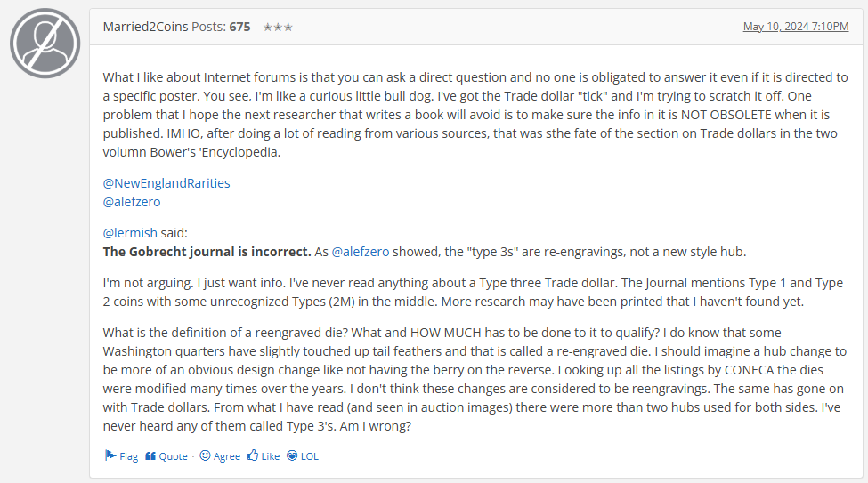Click the thumbs-up Like icon

tap(253, 455)
